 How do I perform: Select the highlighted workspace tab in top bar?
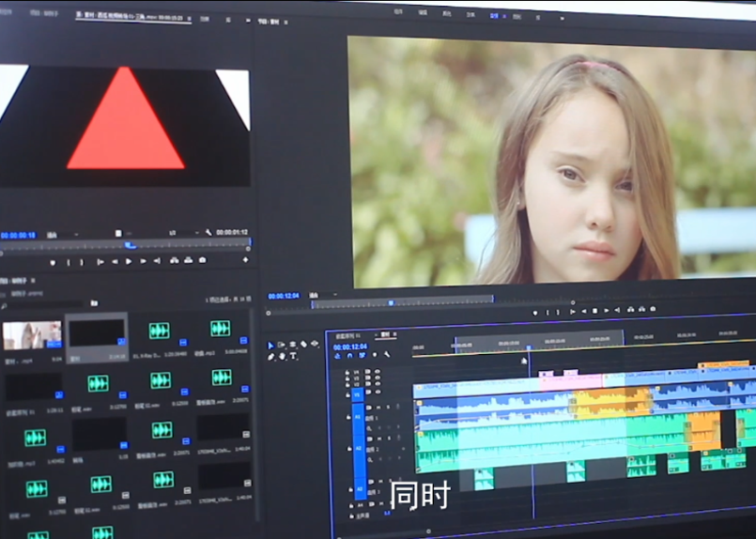click(x=493, y=16)
